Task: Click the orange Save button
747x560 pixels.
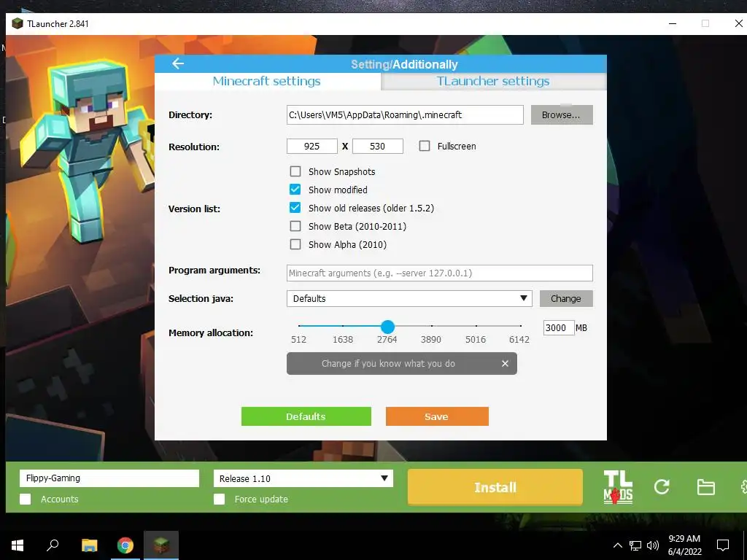Action: point(437,416)
